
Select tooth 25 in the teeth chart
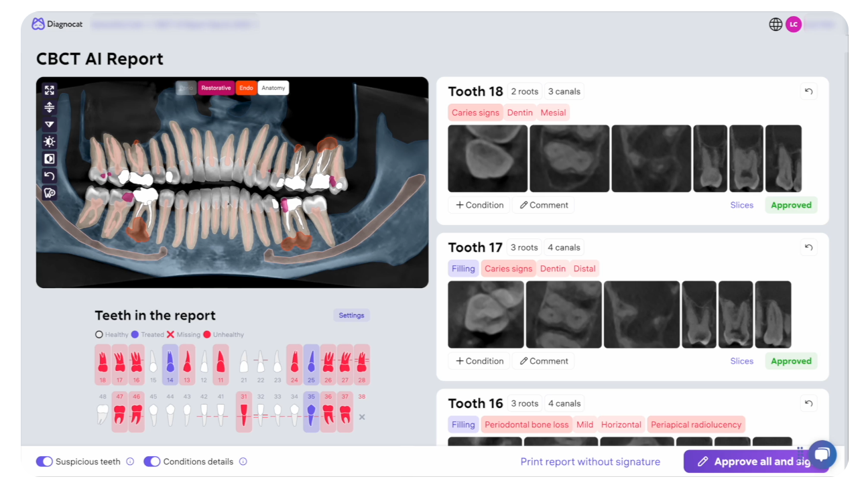[311, 365]
